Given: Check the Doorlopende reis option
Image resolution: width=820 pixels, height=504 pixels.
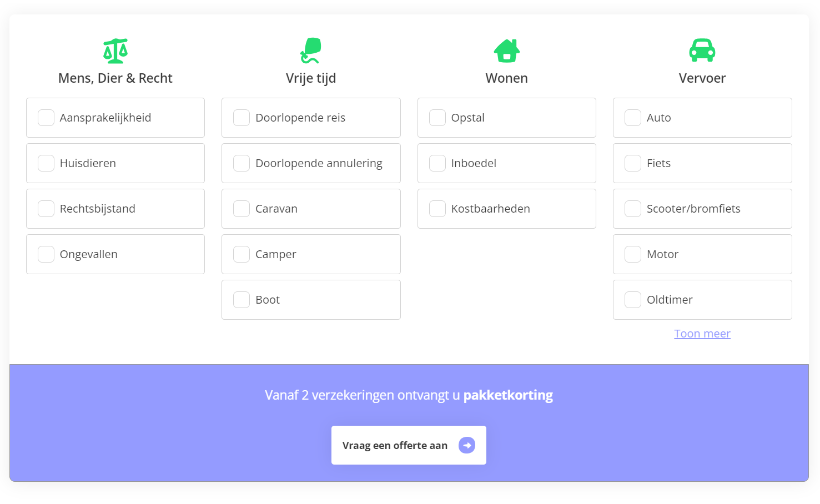Looking at the screenshot, I should [242, 118].
